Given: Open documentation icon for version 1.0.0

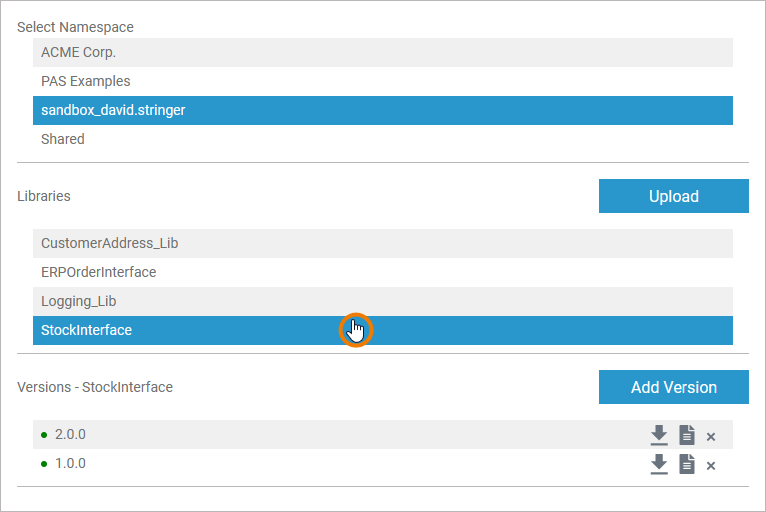Looking at the screenshot, I should point(687,464).
